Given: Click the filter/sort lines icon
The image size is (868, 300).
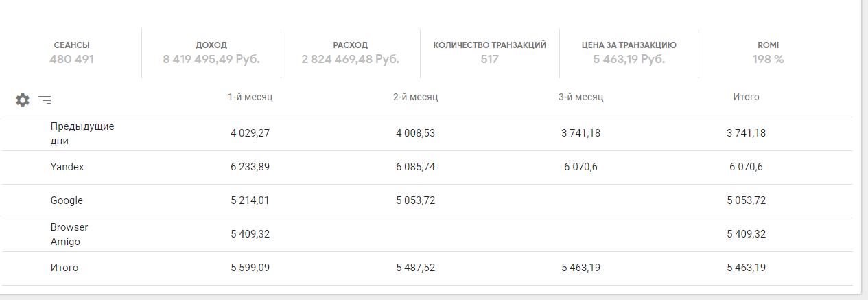Looking at the screenshot, I should [45, 100].
